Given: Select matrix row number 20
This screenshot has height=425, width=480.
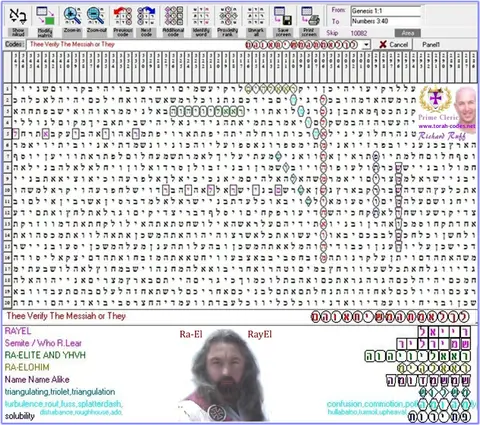Looking at the screenshot, I should 7,303.
